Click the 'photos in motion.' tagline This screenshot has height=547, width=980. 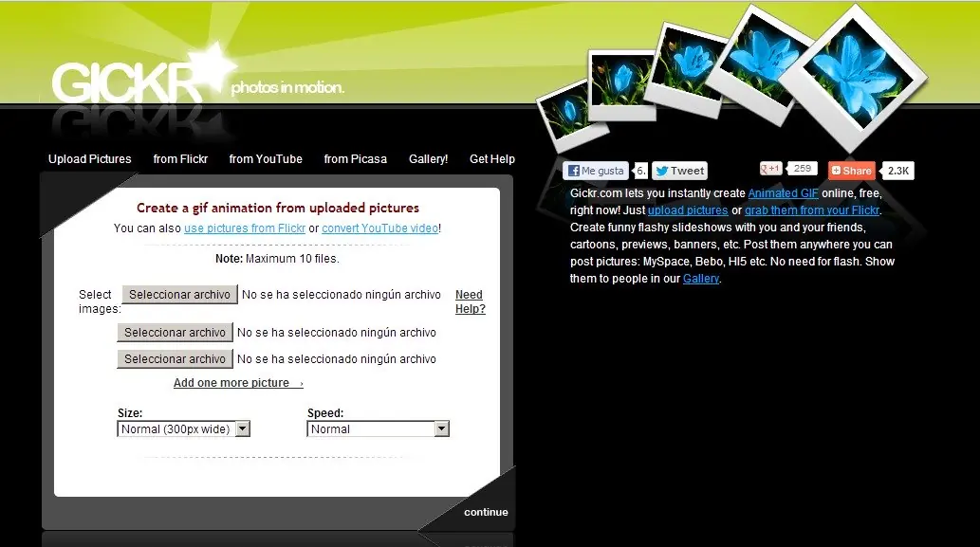pos(287,87)
